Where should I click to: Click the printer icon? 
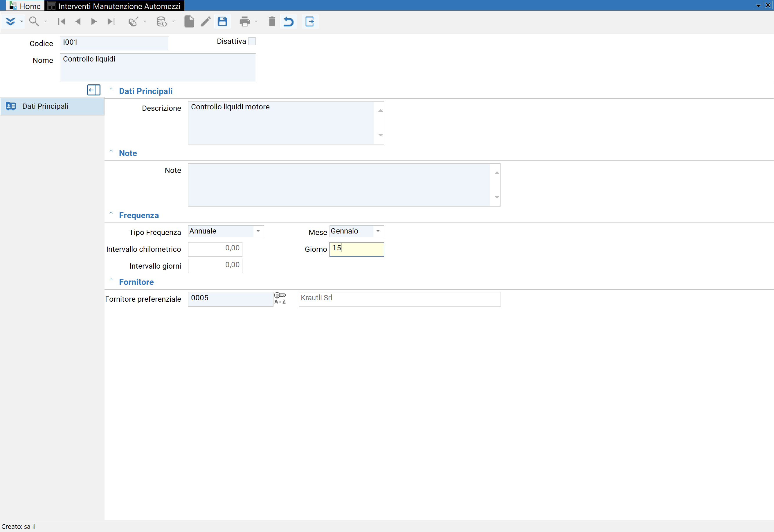tap(244, 22)
